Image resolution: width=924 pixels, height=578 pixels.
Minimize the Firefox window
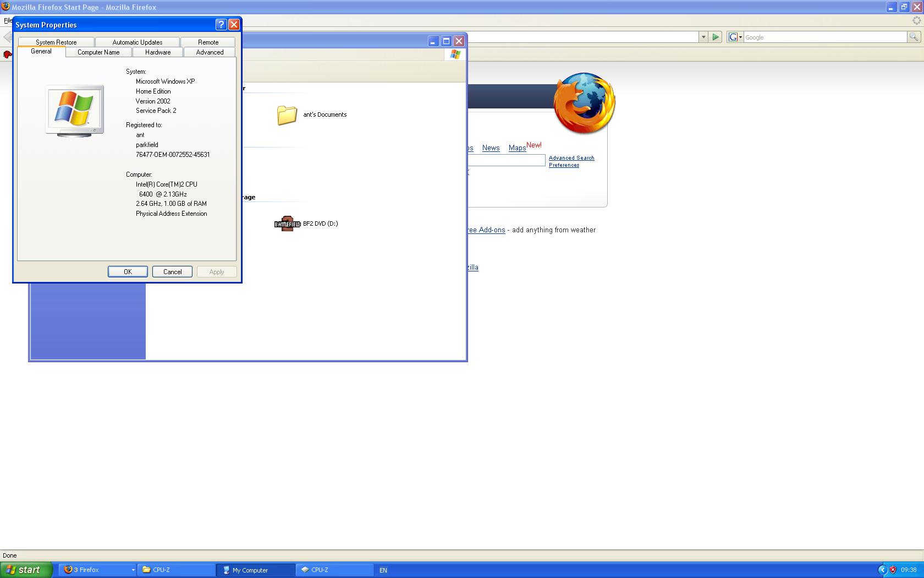tap(891, 7)
